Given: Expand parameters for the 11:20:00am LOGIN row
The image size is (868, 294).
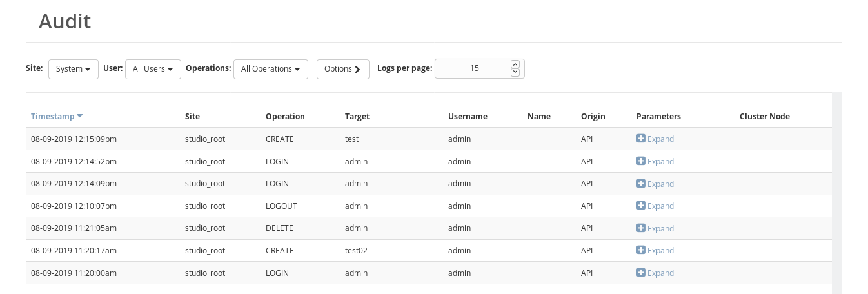Looking at the screenshot, I should pos(655,273).
